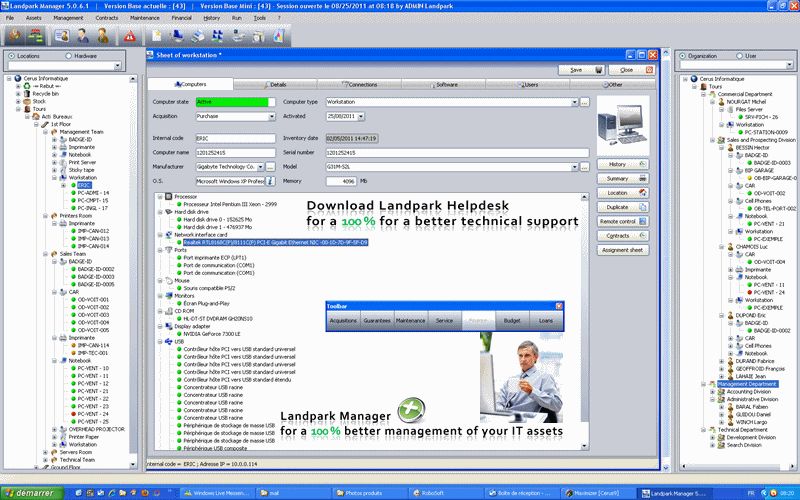
Task: Click the network devices toolbar icon
Action: pyautogui.click(x=238, y=36)
